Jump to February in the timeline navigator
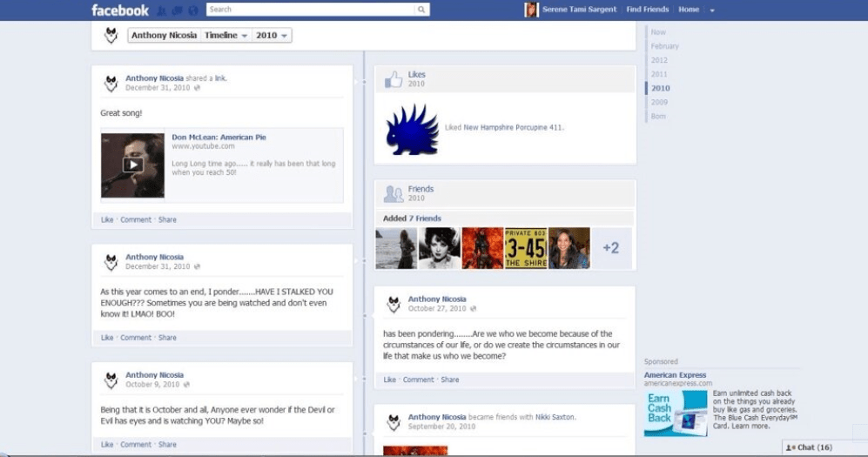Viewport: 868px width, 457px height. (x=664, y=46)
